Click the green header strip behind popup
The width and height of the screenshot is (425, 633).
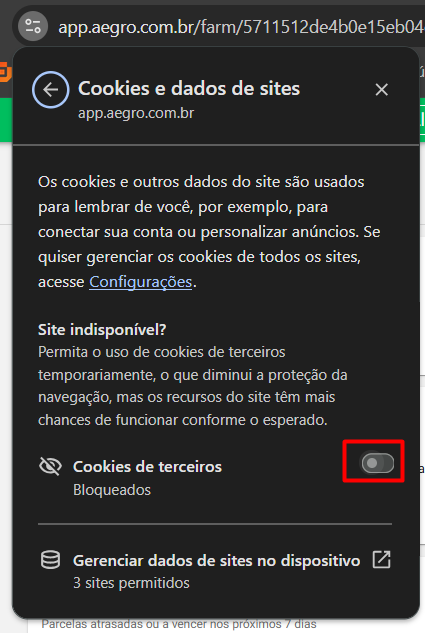pyautogui.click(x=6, y=119)
